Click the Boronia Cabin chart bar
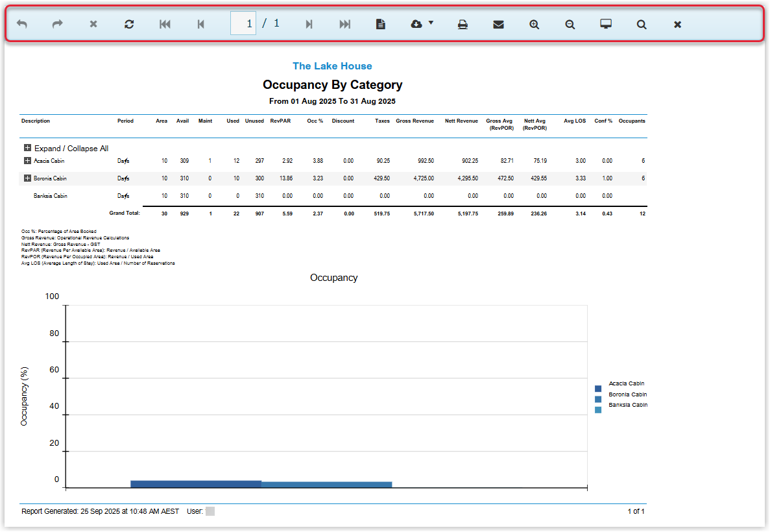 [326, 485]
